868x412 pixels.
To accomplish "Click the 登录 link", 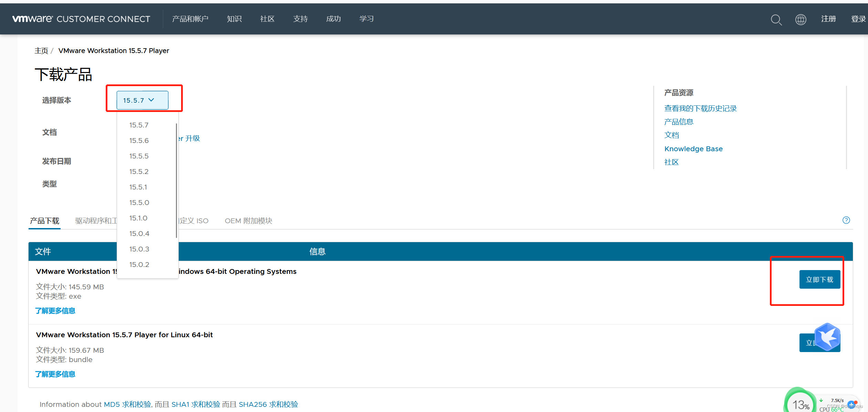I will tap(858, 19).
